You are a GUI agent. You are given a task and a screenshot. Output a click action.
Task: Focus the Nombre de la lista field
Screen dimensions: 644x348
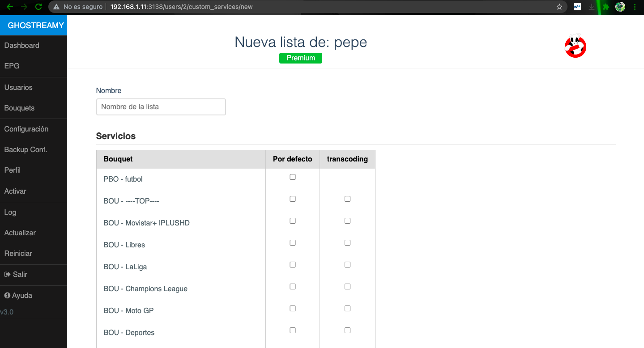161,107
